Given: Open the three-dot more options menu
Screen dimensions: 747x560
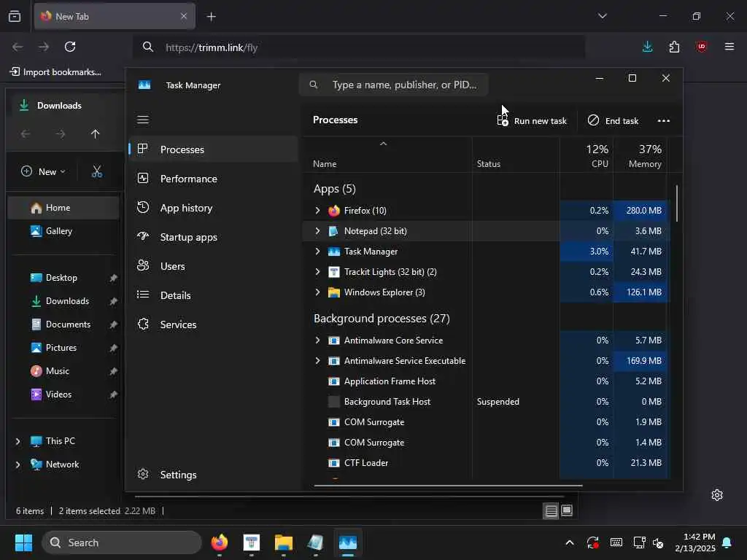Looking at the screenshot, I should coord(663,120).
